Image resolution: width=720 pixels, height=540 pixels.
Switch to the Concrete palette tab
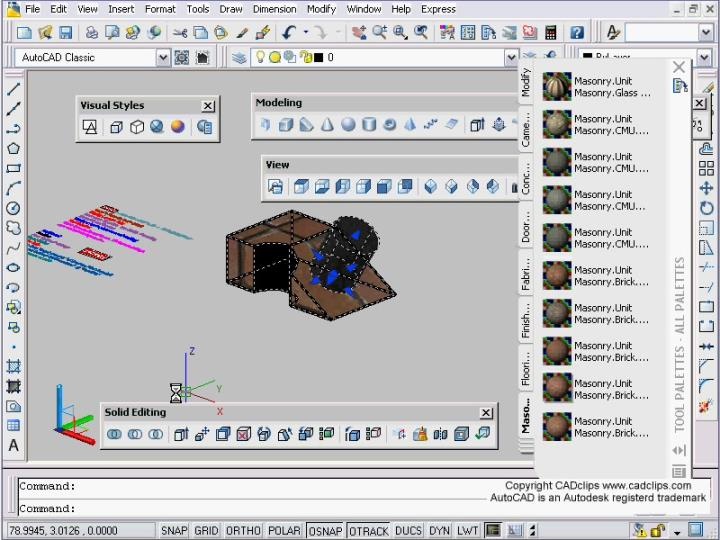[x=526, y=177]
